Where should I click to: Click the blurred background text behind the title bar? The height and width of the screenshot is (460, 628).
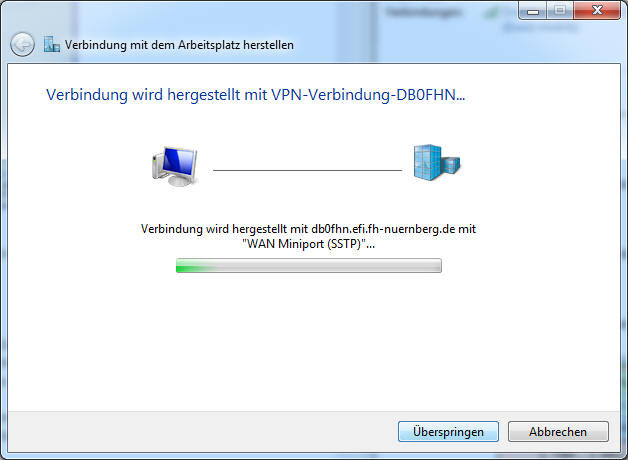tap(423, 13)
